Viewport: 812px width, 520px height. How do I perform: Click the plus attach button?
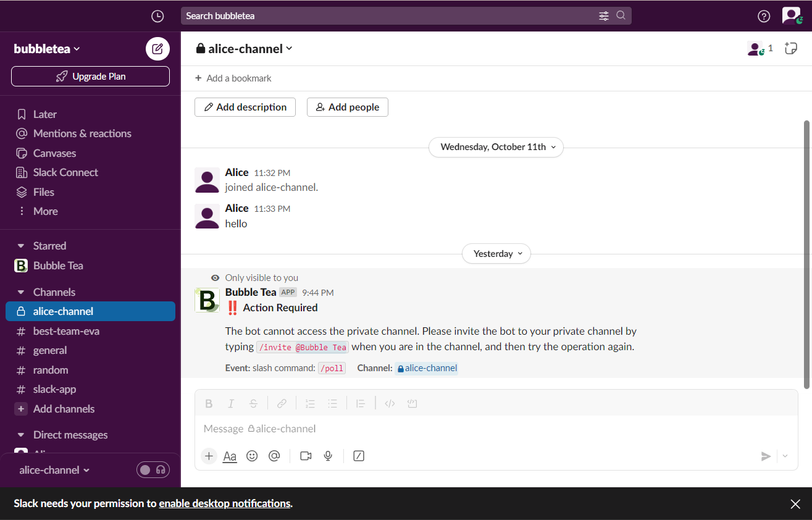(209, 456)
